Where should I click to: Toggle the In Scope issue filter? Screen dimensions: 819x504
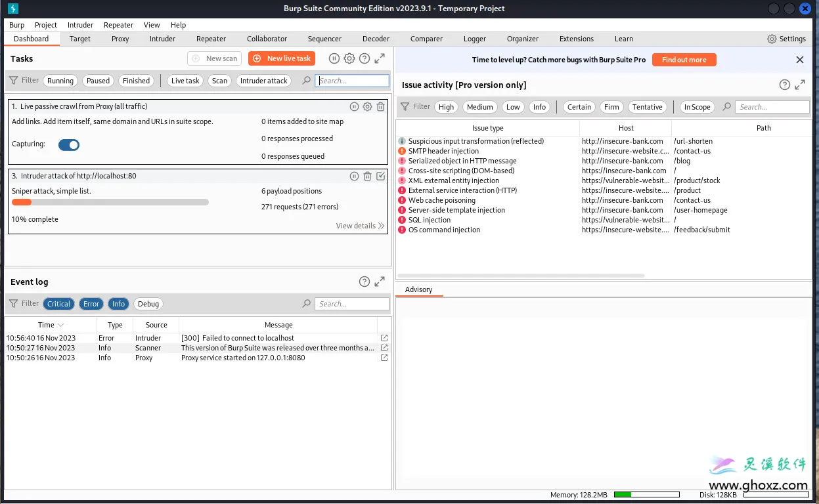click(697, 107)
